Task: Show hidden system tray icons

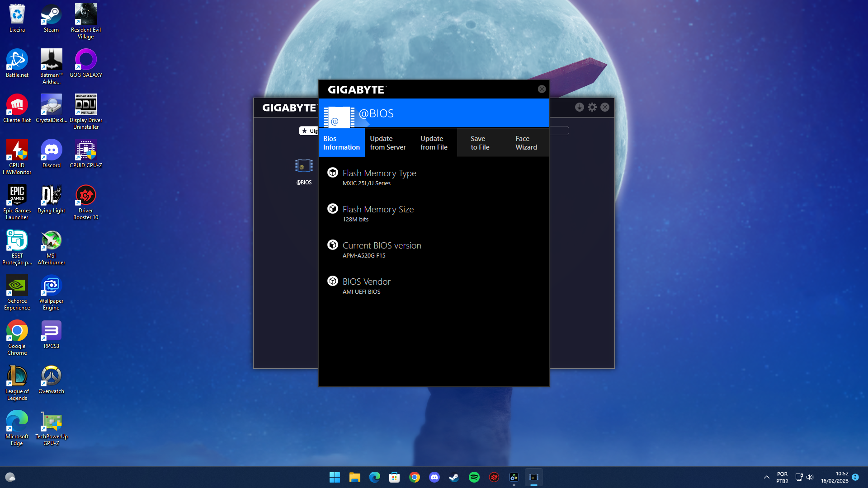Action: [766, 477]
